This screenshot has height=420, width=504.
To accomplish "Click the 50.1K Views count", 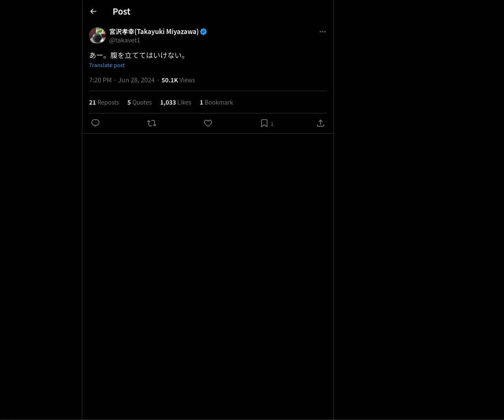I will (178, 80).
